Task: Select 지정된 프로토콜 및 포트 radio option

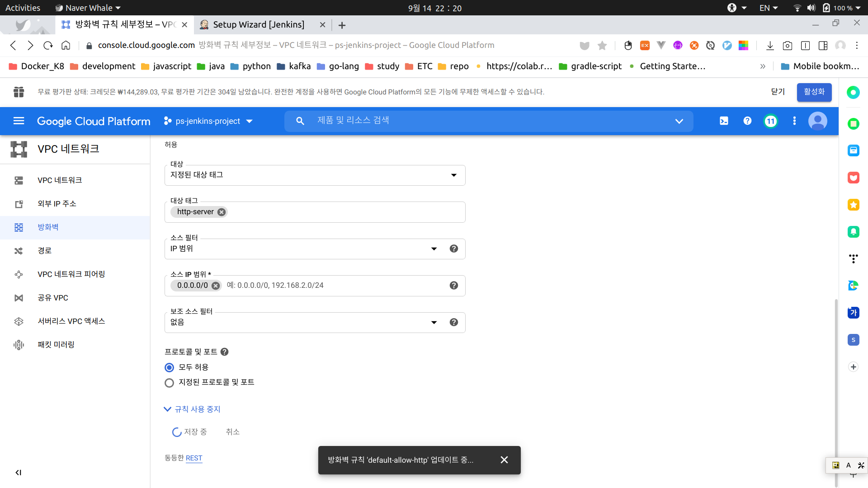Action: [170, 383]
